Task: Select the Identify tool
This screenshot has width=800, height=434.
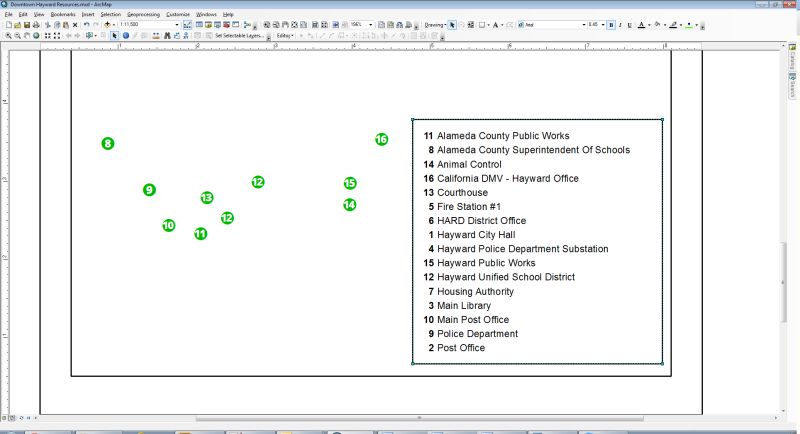Action: [x=126, y=36]
